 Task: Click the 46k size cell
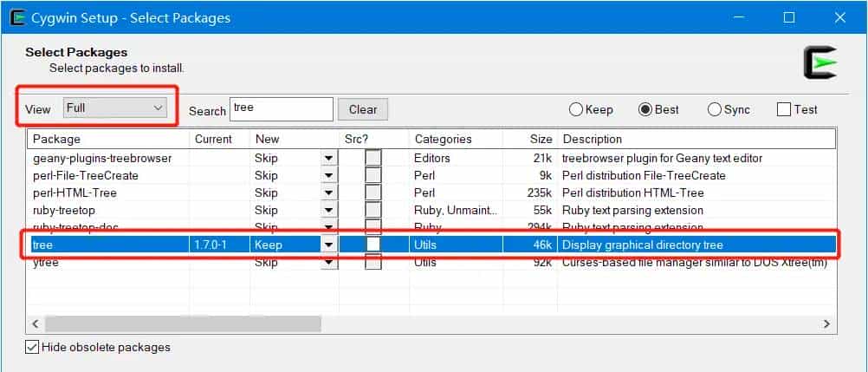[x=543, y=245]
